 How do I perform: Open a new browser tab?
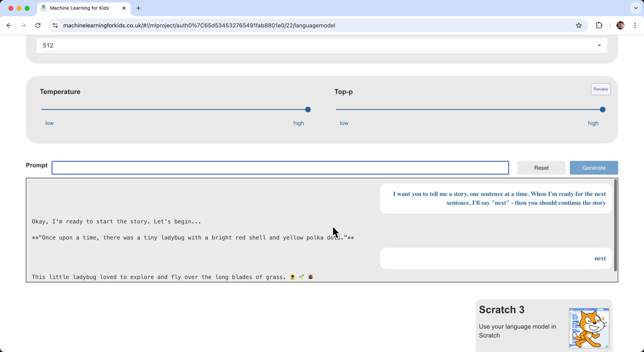click(138, 8)
